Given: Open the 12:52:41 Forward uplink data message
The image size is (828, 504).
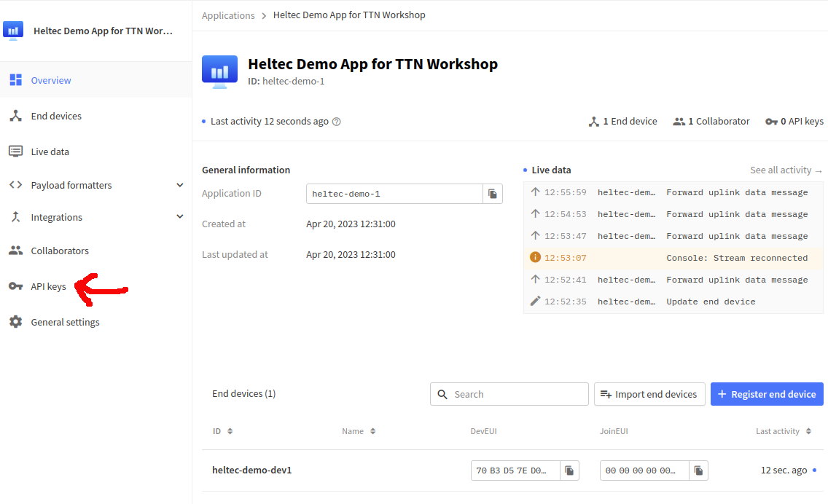Looking at the screenshot, I should coord(673,280).
